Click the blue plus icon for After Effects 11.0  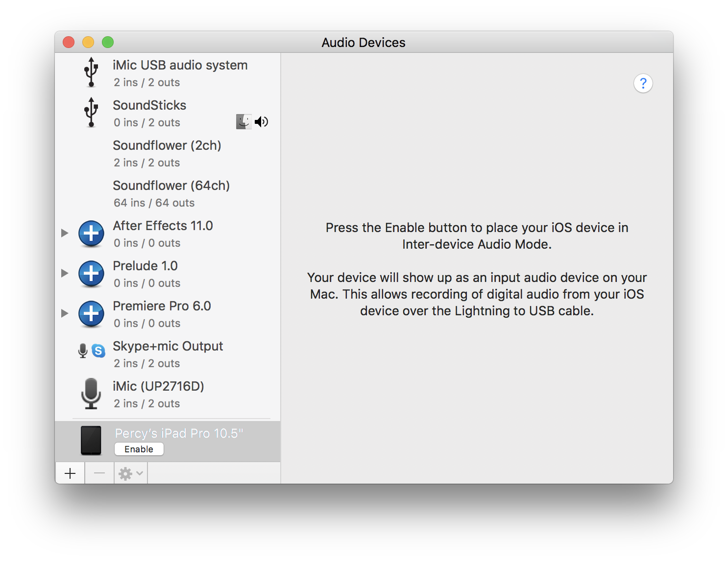91,234
